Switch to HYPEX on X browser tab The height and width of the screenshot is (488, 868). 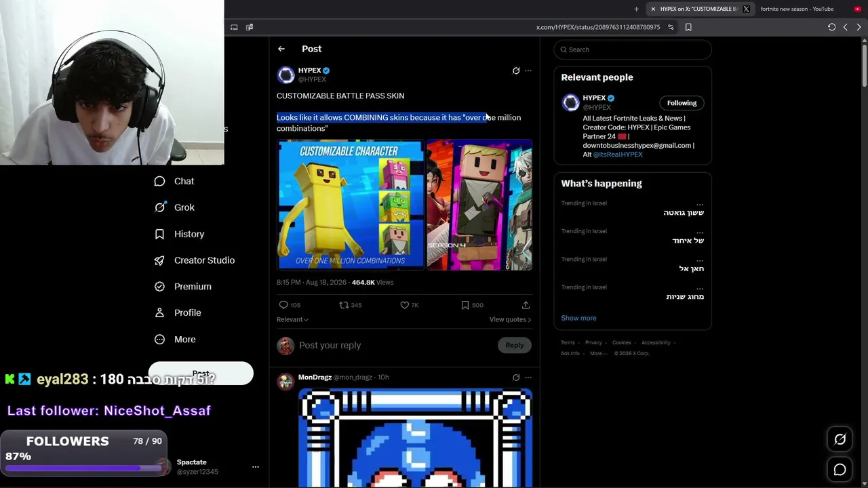point(698,9)
